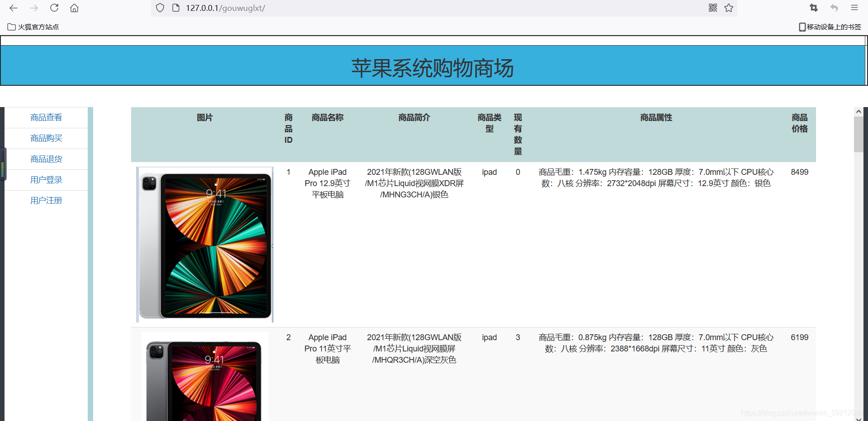Click the page scrollbar thumb
Screen dimensions: 868x421
point(859,134)
